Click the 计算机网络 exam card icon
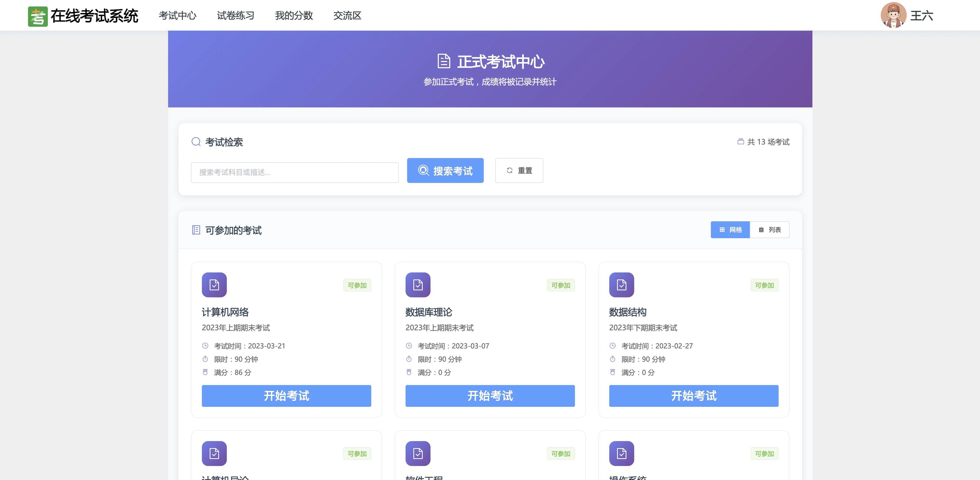The height and width of the screenshot is (480, 980). [214, 285]
